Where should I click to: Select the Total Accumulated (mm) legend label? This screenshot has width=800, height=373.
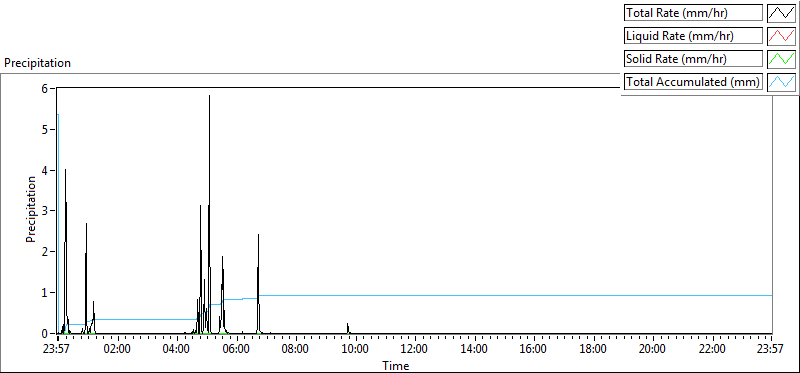[x=693, y=82]
